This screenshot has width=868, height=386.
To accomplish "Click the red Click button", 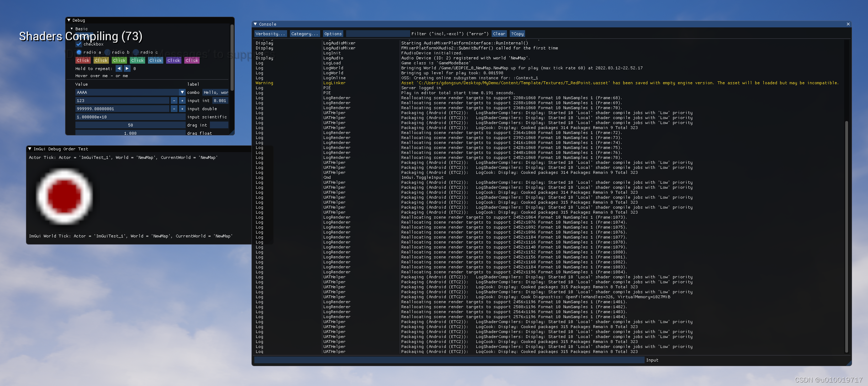I will click(x=83, y=60).
